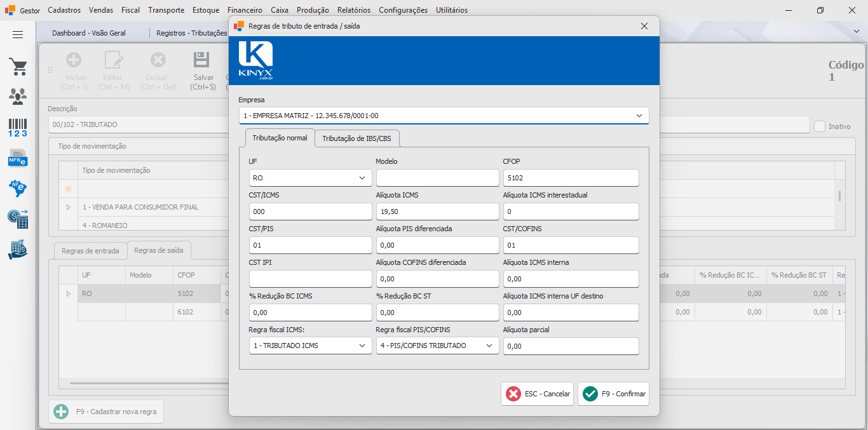Click the horizontal scrollbar below the rules grid

coord(149,383)
